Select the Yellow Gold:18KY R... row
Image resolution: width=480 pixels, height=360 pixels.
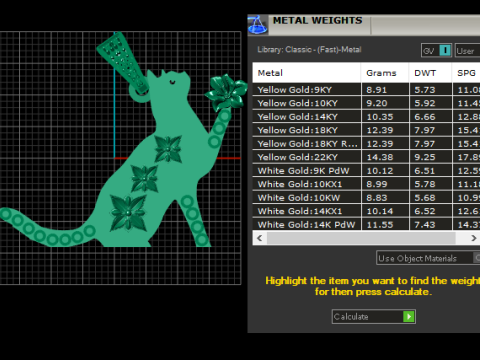point(366,144)
